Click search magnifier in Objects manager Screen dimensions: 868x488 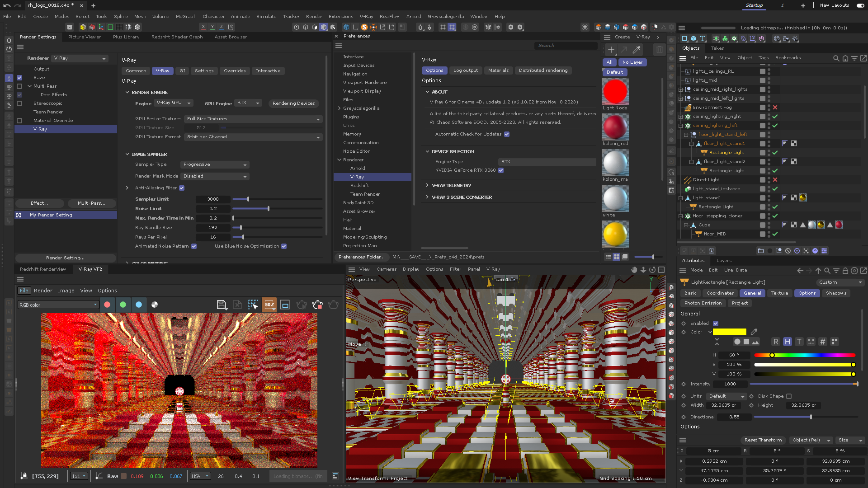836,58
